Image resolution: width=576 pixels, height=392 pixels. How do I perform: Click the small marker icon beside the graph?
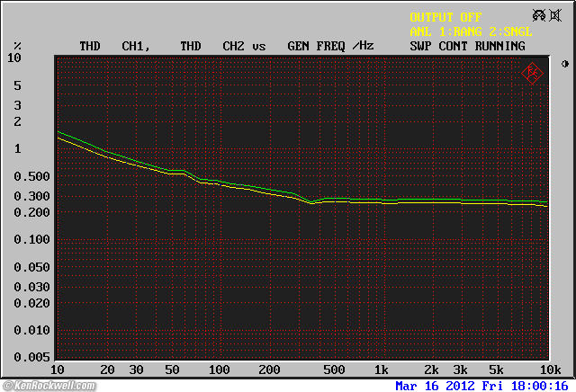565,64
